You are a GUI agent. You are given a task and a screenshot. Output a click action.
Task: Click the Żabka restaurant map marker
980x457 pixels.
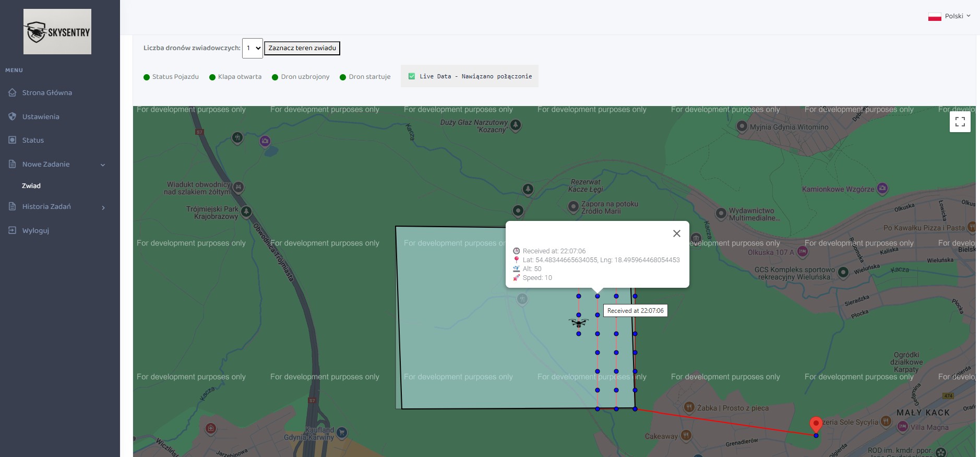pos(689,407)
